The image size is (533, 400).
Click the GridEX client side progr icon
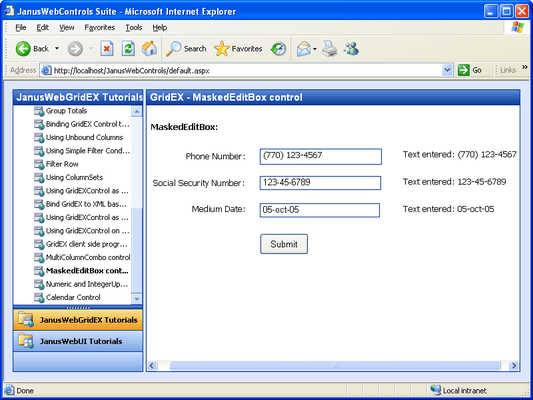pyautogui.click(x=39, y=244)
